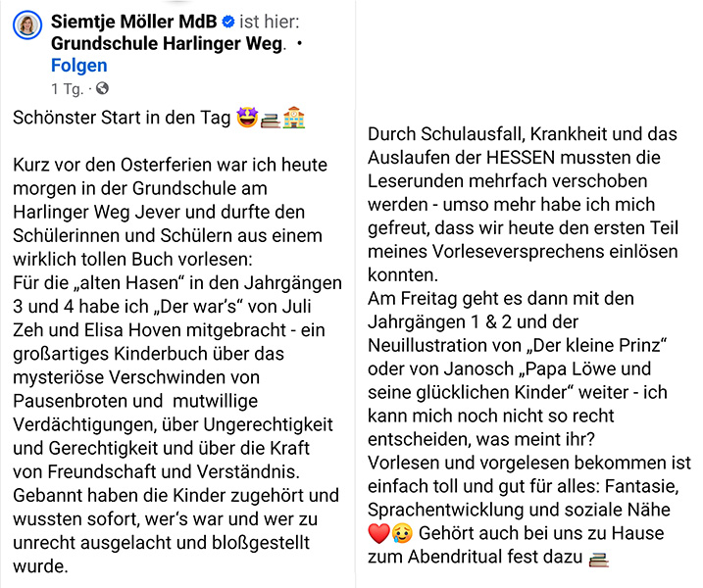Click the "ist hier:" check-in text

coord(270,22)
